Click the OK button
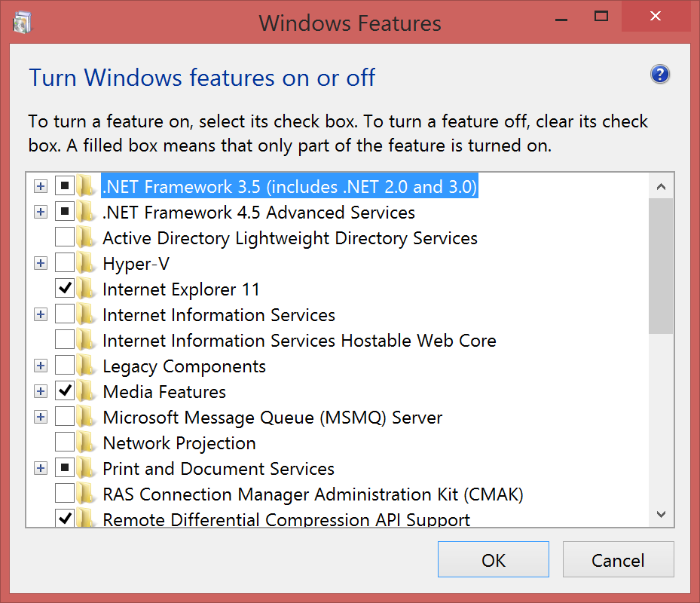The height and width of the screenshot is (603, 700). tap(494, 559)
